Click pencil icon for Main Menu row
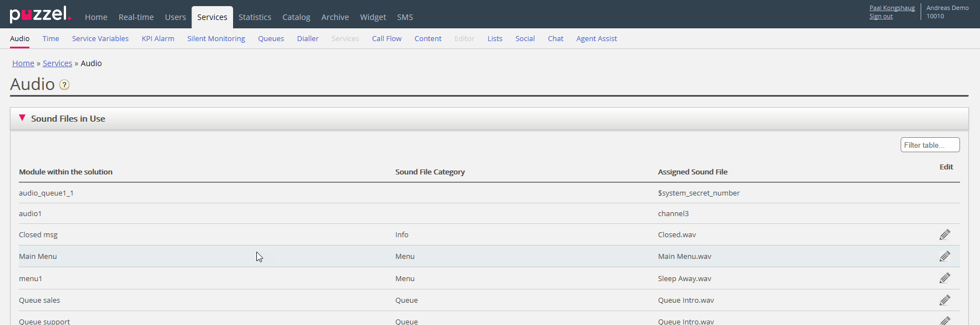Screen dimensions: 980x325 click(944, 256)
